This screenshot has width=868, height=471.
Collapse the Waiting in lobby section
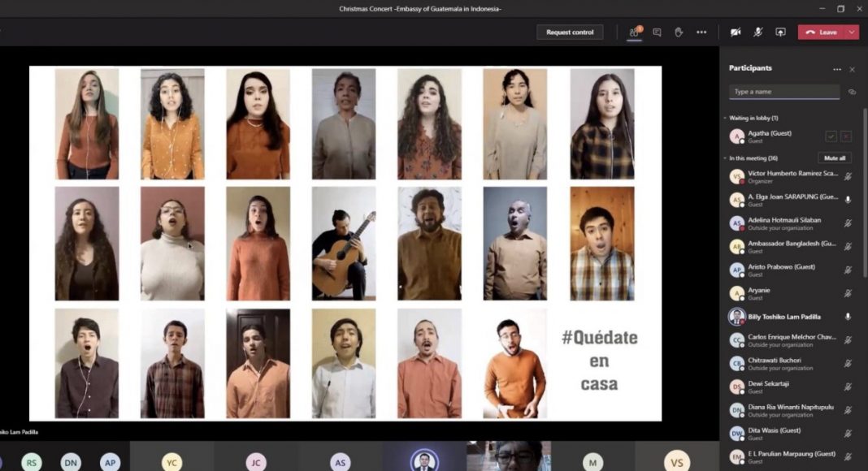coord(725,119)
